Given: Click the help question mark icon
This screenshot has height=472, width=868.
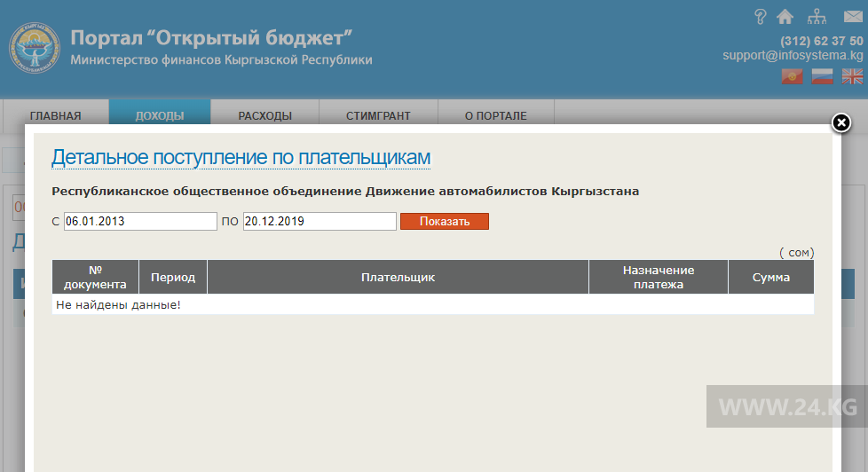Looking at the screenshot, I should (x=760, y=17).
